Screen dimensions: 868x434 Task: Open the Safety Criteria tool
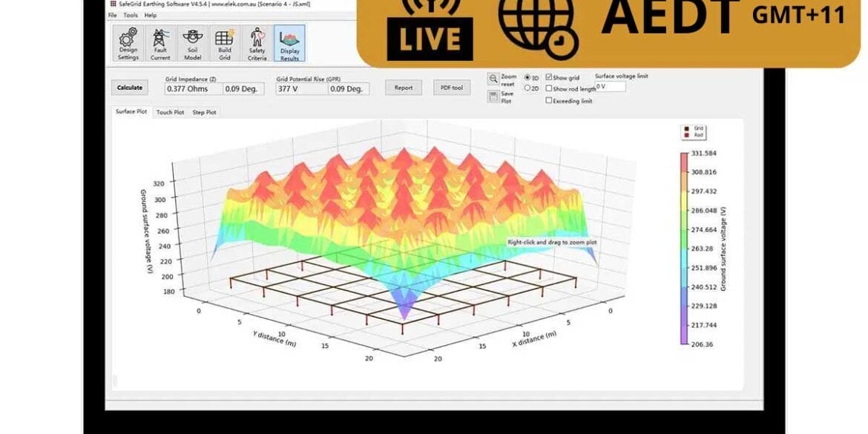[x=256, y=42]
